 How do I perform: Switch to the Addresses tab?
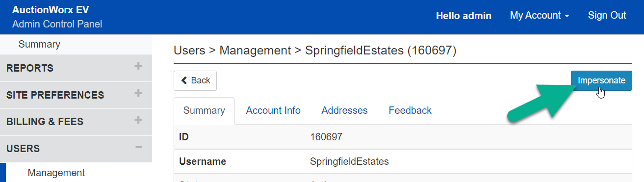[x=344, y=110]
